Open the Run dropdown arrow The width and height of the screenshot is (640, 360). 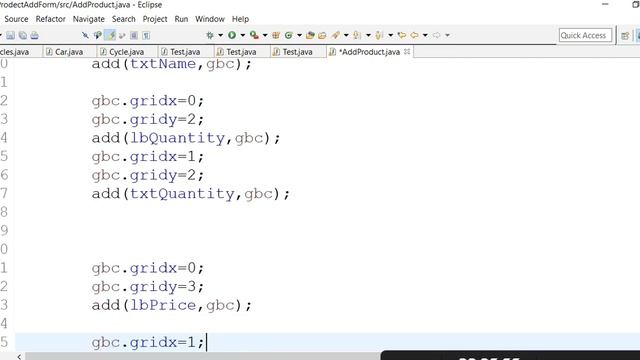pos(242,36)
